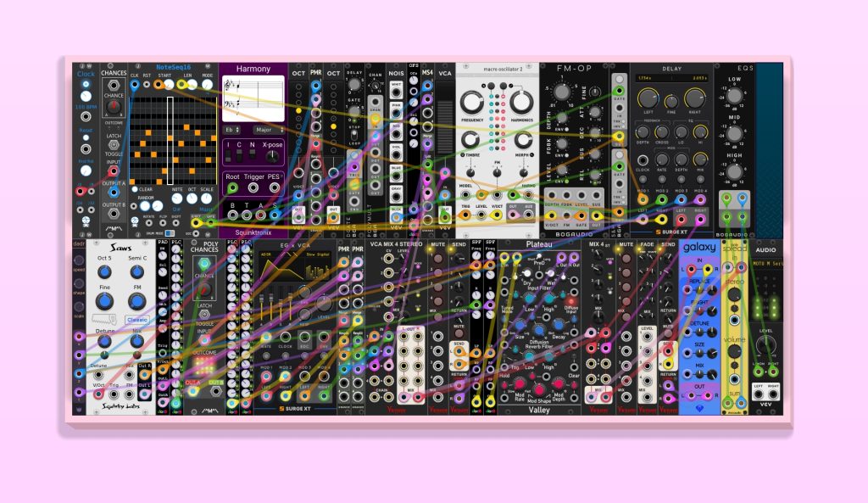Screen dimensions: 868x503
Task: Click the Harmony score display
Action: (253, 98)
